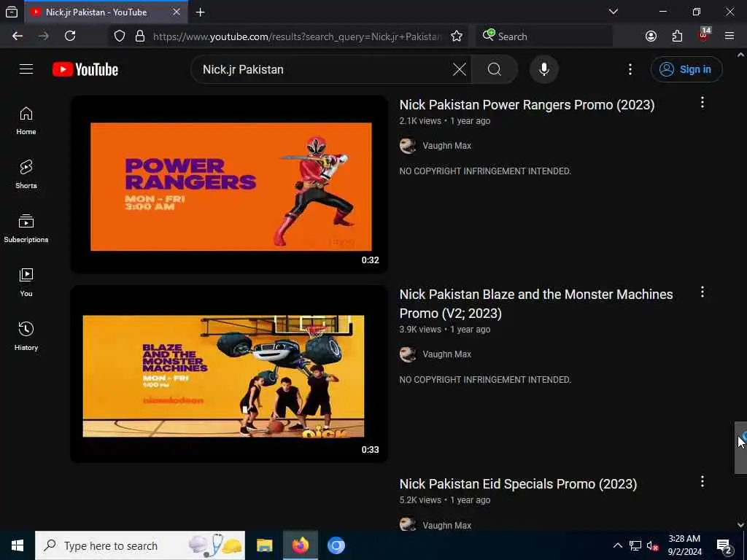Close the Nick.jr Pakistan - YouTube tab
The image size is (747, 560).
coord(177,12)
